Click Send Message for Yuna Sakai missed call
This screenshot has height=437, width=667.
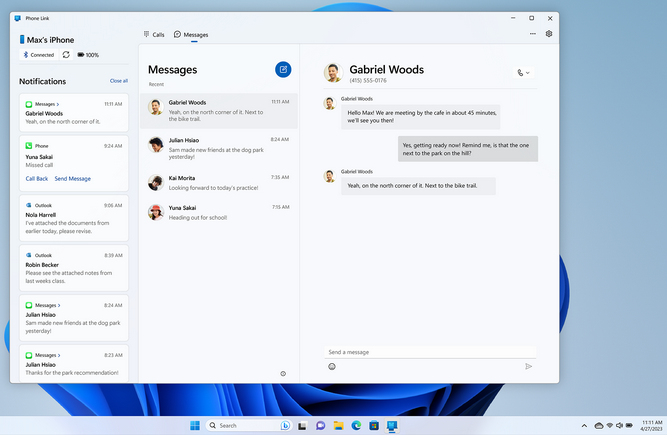point(73,179)
